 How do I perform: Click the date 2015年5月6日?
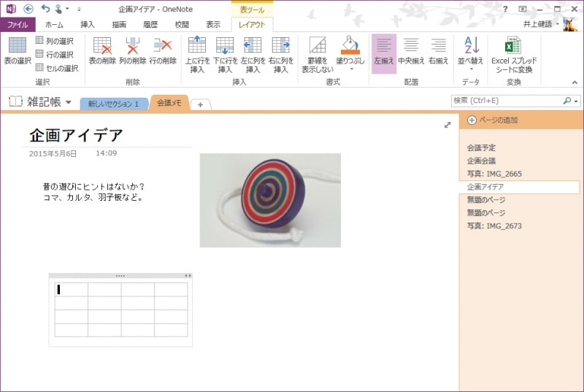coord(53,153)
